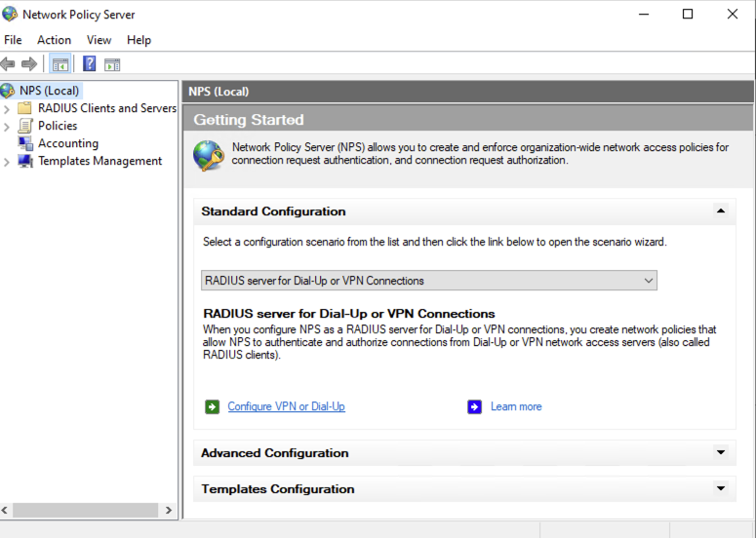
Task: Expand the Templates Management tree node
Action: 7,161
